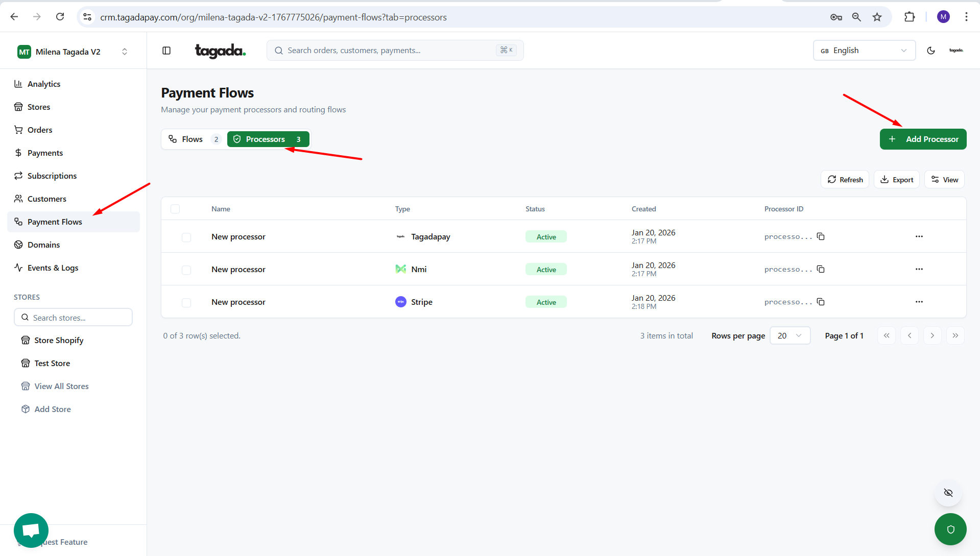Expand the rows per page dropdown
Viewport: 980px width, 556px height.
[x=790, y=335]
